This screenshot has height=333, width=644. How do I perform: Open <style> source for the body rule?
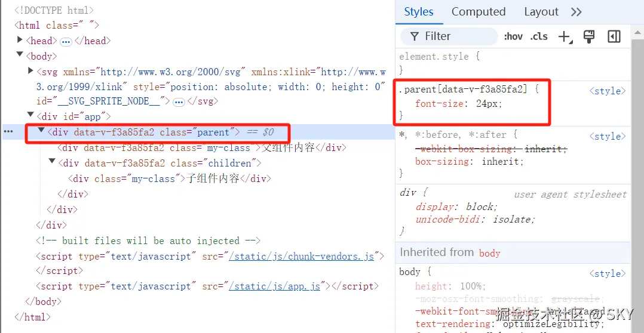tap(608, 273)
